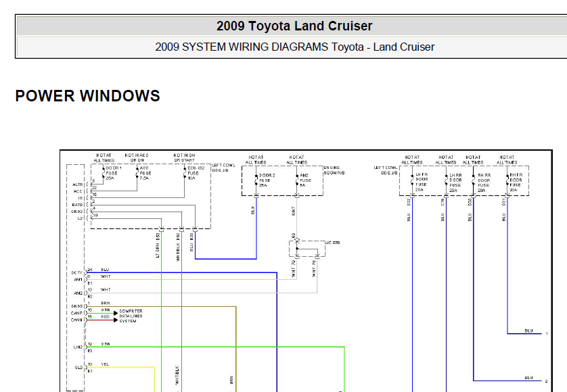This screenshot has width=567, height=392.
Task: Click the "RH RR DOOR FUSE 20A" label
Action: point(484,182)
